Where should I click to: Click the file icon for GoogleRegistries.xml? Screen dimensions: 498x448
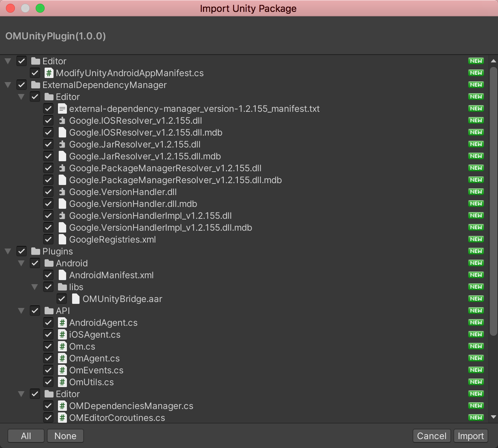click(62, 240)
